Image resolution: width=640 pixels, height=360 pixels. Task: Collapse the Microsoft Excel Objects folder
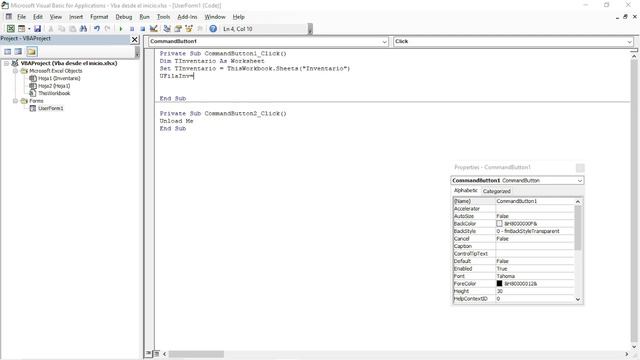(15, 71)
